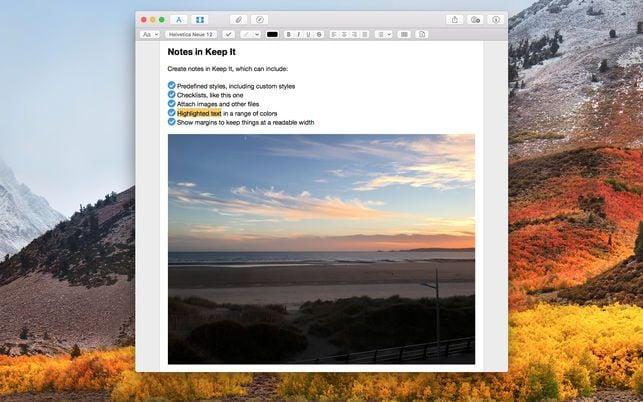The height and width of the screenshot is (402, 643).
Task: Apply strikethrough formatting
Action: click(319, 34)
